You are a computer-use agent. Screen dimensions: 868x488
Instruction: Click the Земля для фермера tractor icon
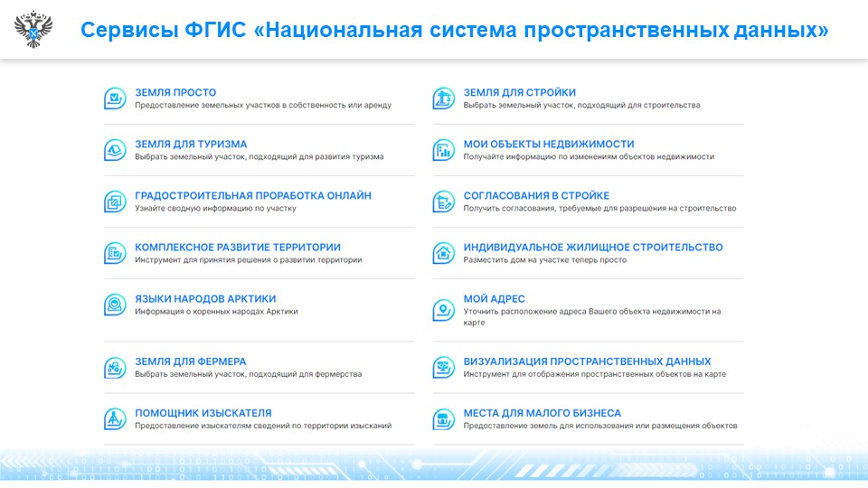[115, 368]
